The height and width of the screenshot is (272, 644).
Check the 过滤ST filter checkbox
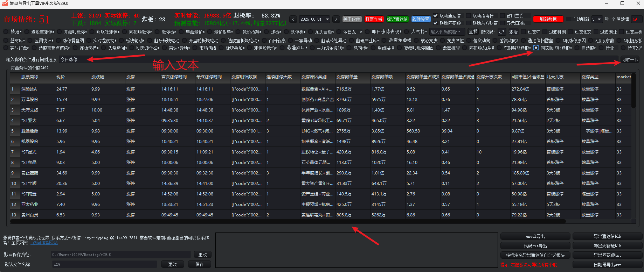coord(524,32)
